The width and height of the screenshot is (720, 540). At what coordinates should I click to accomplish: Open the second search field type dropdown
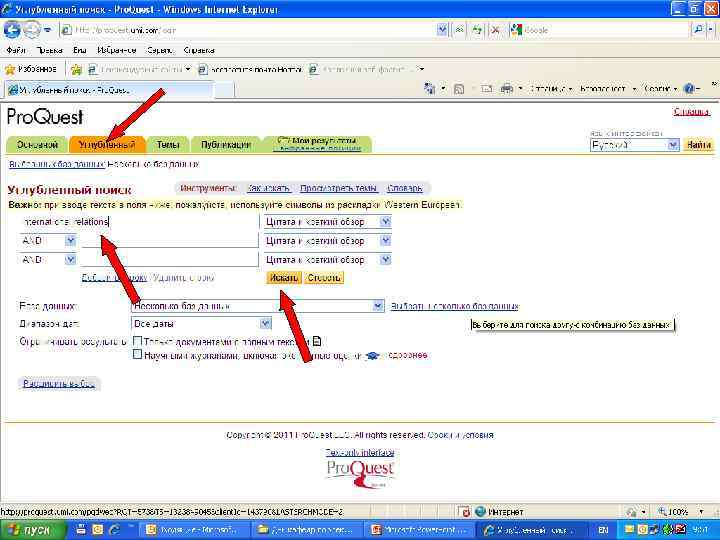pyautogui.click(x=386, y=241)
